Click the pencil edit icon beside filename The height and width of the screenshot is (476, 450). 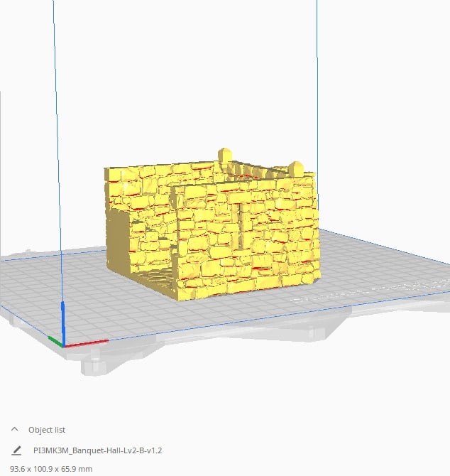pyautogui.click(x=16, y=450)
